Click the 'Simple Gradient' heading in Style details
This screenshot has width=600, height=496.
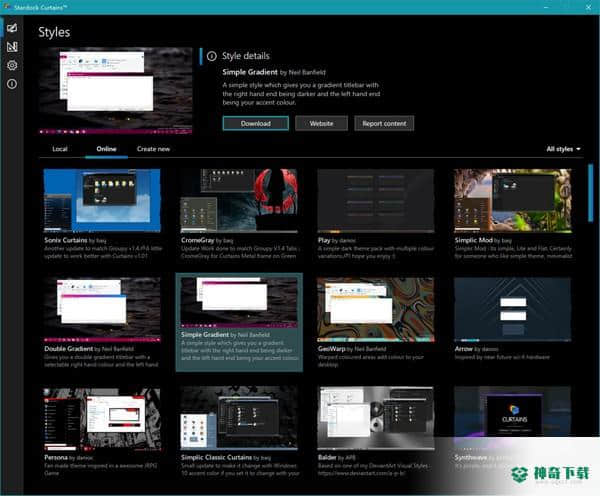click(250, 72)
